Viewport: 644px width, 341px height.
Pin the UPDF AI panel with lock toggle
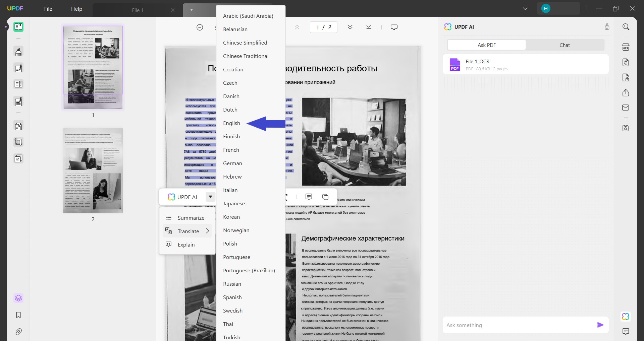[607, 27]
